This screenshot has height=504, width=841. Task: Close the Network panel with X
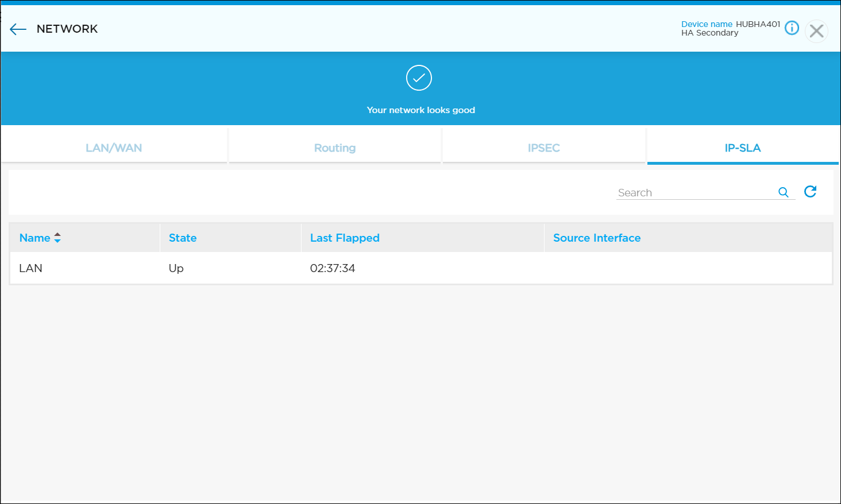(x=816, y=31)
